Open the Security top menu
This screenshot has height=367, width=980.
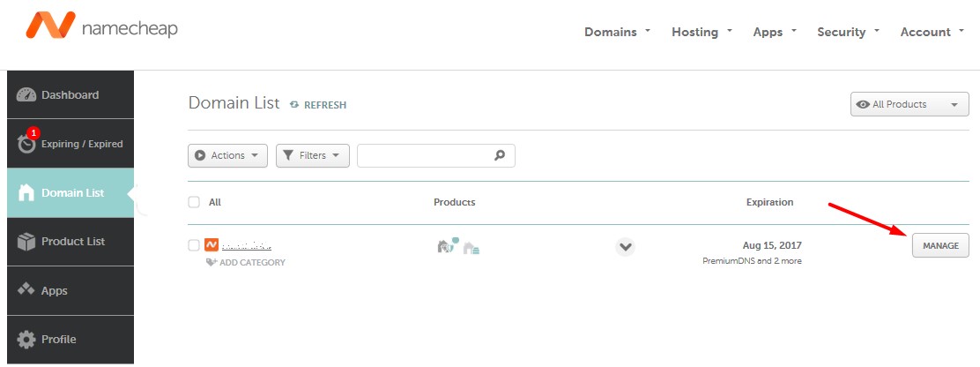click(848, 32)
